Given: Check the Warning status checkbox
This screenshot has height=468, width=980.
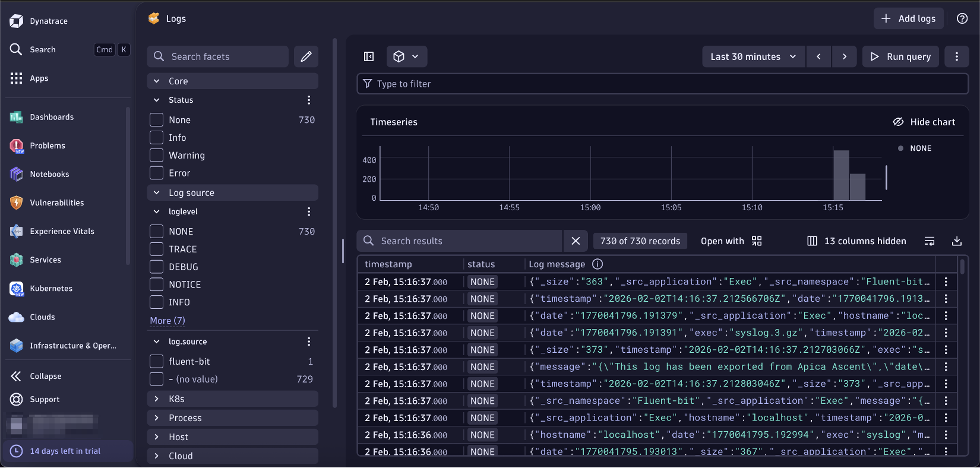Looking at the screenshot, I should pos(156,156).
